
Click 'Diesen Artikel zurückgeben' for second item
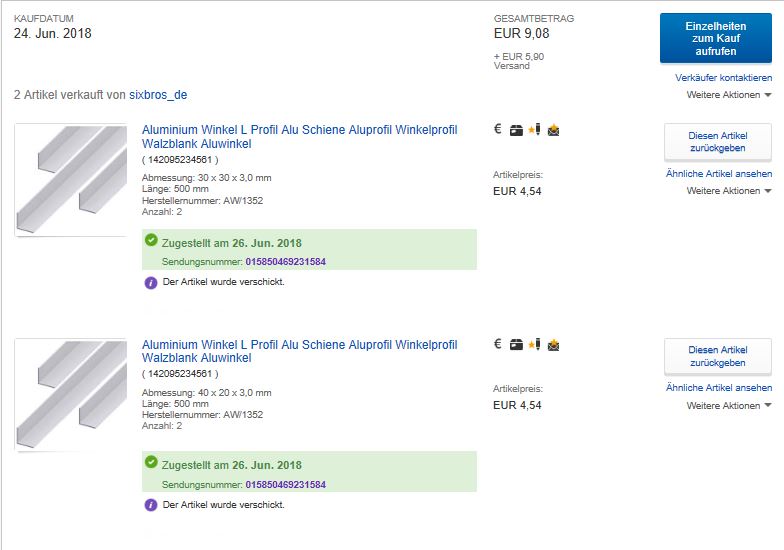click(718, 357)
